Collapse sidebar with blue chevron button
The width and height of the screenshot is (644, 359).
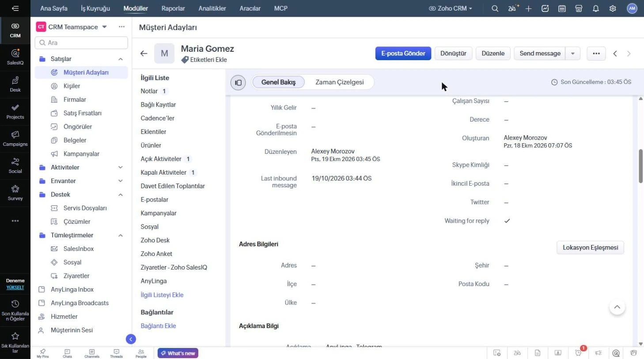(x=131, y=339)
